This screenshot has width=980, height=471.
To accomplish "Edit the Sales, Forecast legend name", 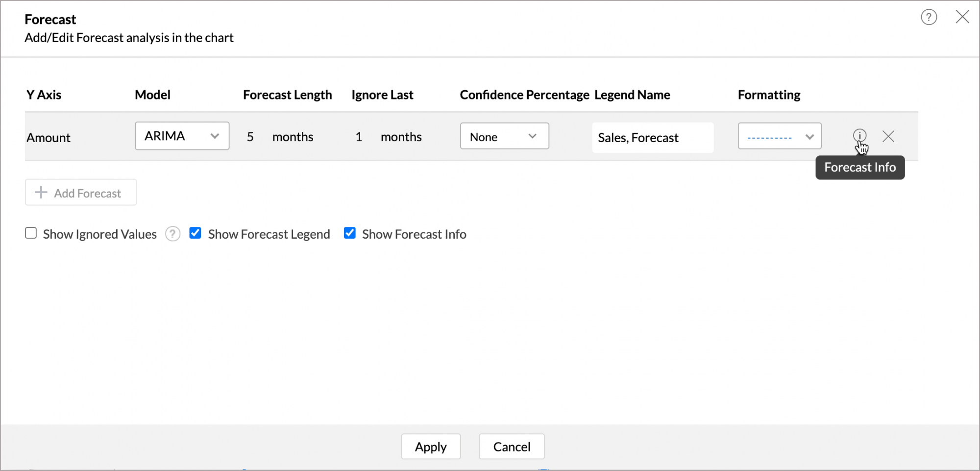I will pos(652,137).
